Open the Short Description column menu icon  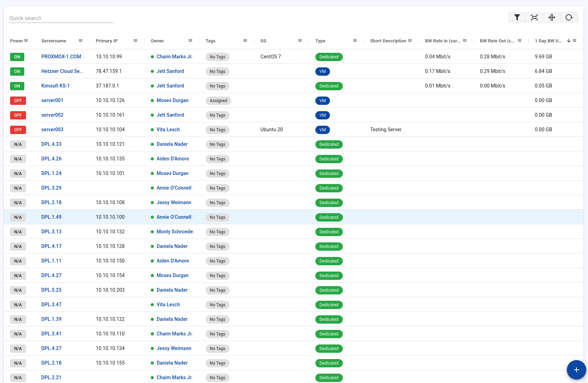[x=410, y=41]
